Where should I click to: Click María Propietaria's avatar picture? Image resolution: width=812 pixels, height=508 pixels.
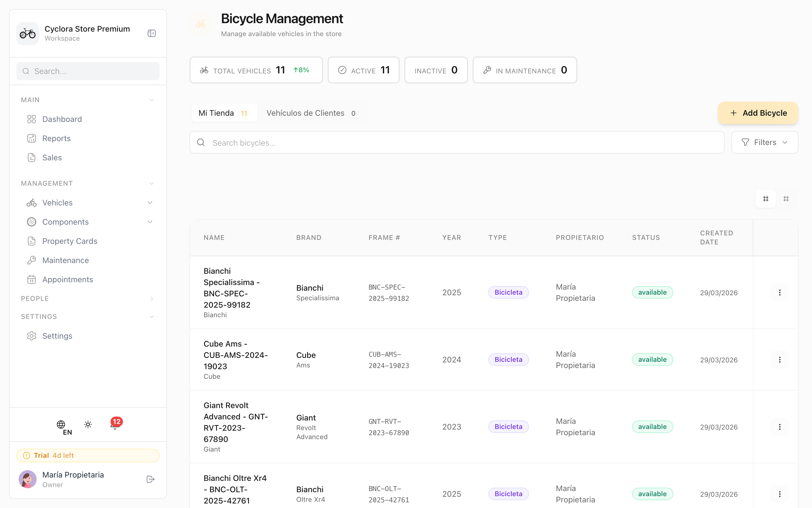(28, 479)
